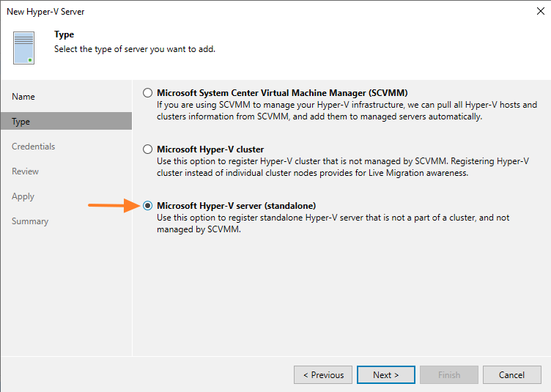Viewport: 551px width, 392px height.
Task: Click the server icon in the header
Action: click(x=23, y=48)
